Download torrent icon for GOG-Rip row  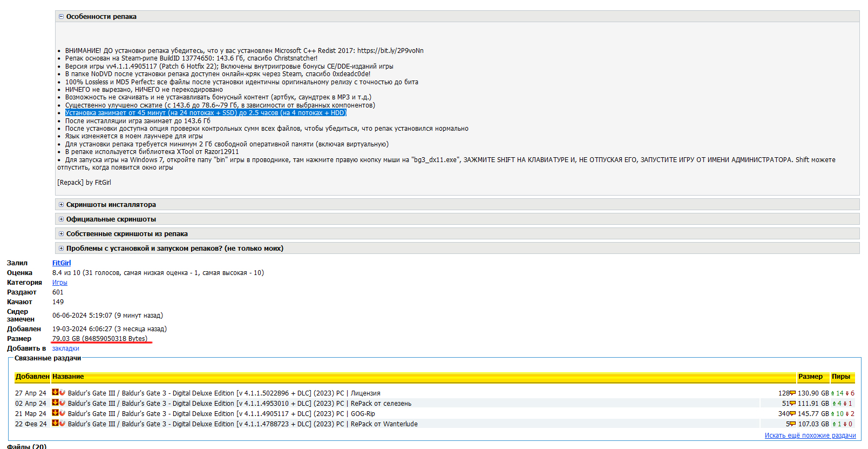tap(55, 413)
